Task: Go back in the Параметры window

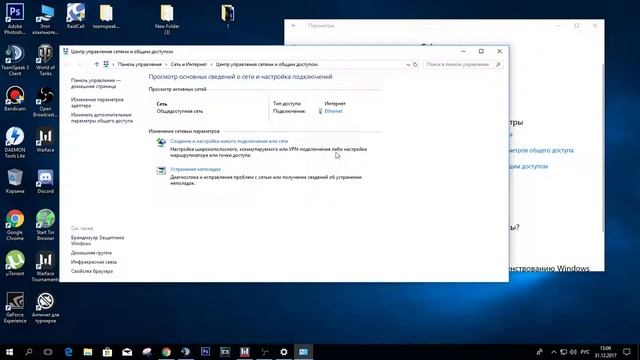Action: (294, 25)
